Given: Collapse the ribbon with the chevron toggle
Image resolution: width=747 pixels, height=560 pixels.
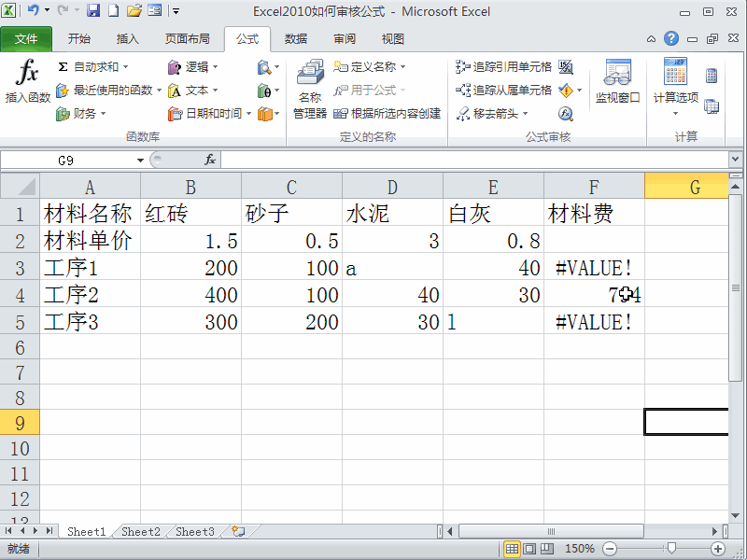Looking at the screenshot, I should pos(651,39).
